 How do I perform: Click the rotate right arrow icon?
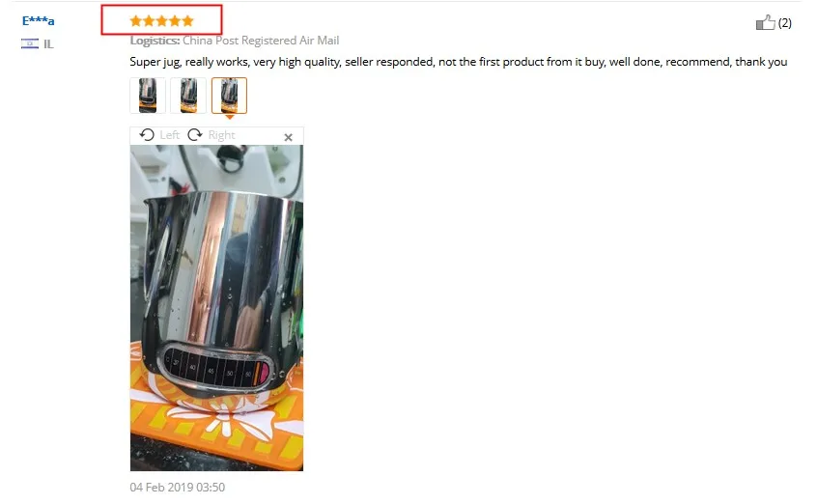[x=195, y=135]
